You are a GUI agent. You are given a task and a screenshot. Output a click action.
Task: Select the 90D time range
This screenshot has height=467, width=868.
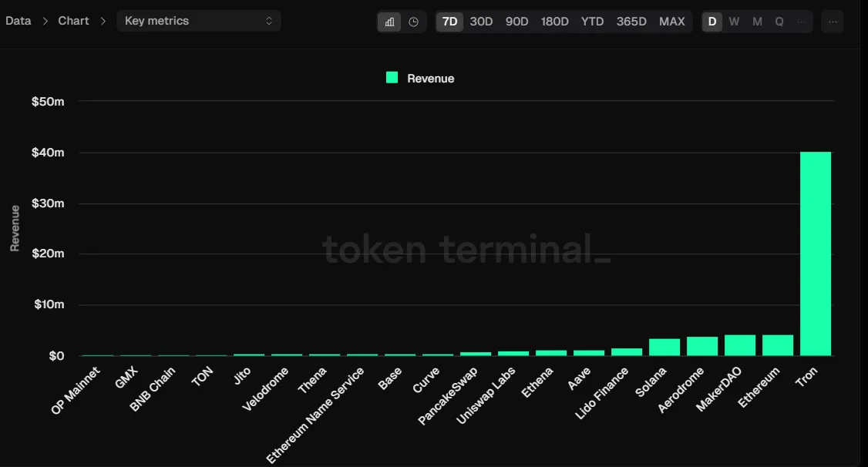pyautogui.click(x=516, y=22)
